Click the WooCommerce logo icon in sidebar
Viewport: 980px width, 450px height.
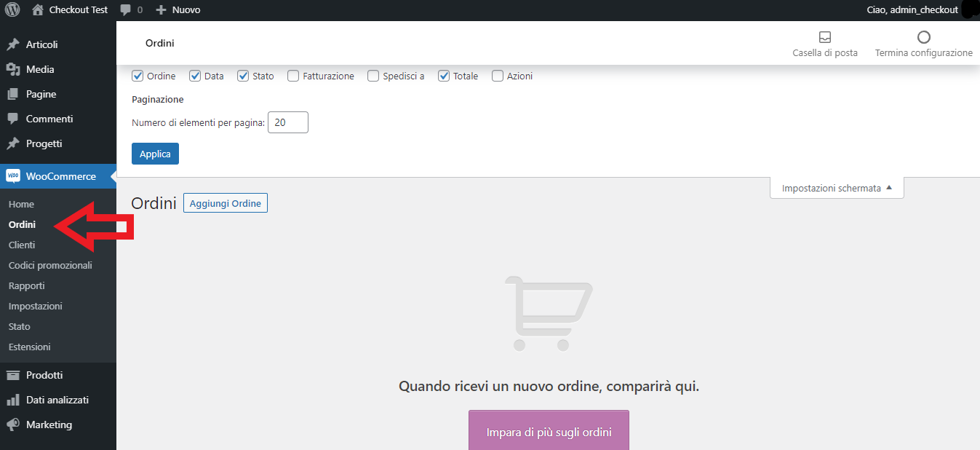click(12, 176)
